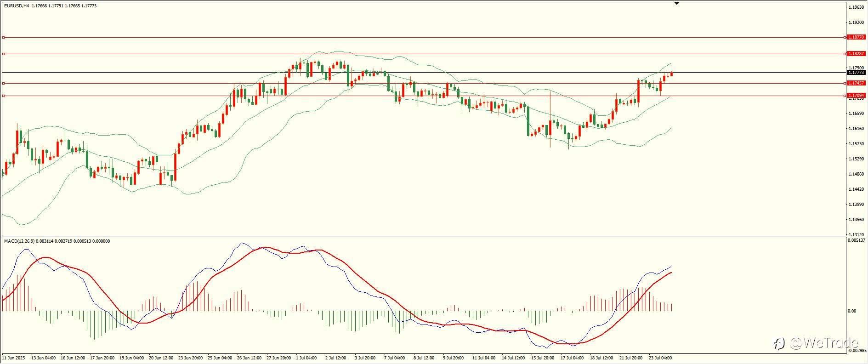The height and width of the screenshot is (364, 868).
Task: Click the 0.005137 MACD scale value
Action: 857,240
